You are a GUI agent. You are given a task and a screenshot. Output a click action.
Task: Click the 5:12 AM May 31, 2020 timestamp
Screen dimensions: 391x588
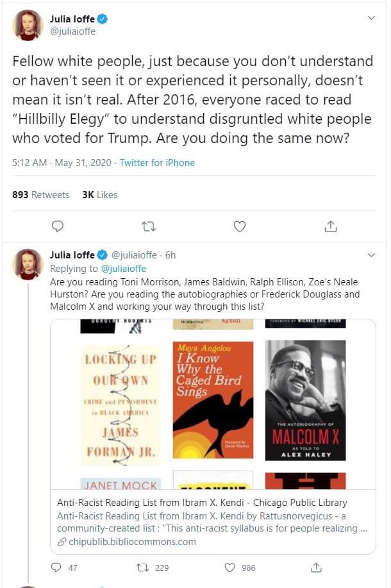click(x=62, y=163)
